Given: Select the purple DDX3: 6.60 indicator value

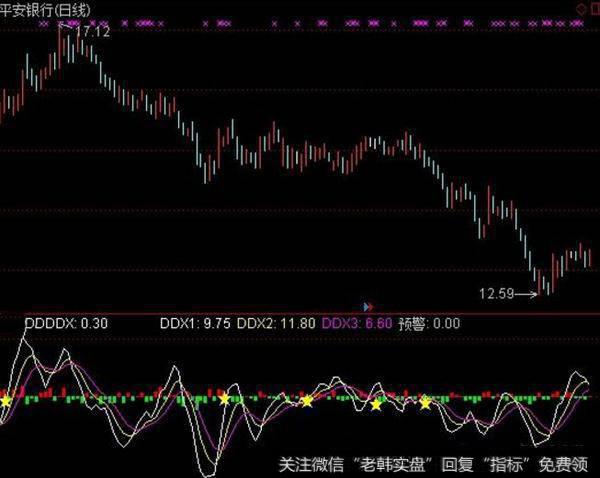Looking at the screenshot, I should coord(357,324).
